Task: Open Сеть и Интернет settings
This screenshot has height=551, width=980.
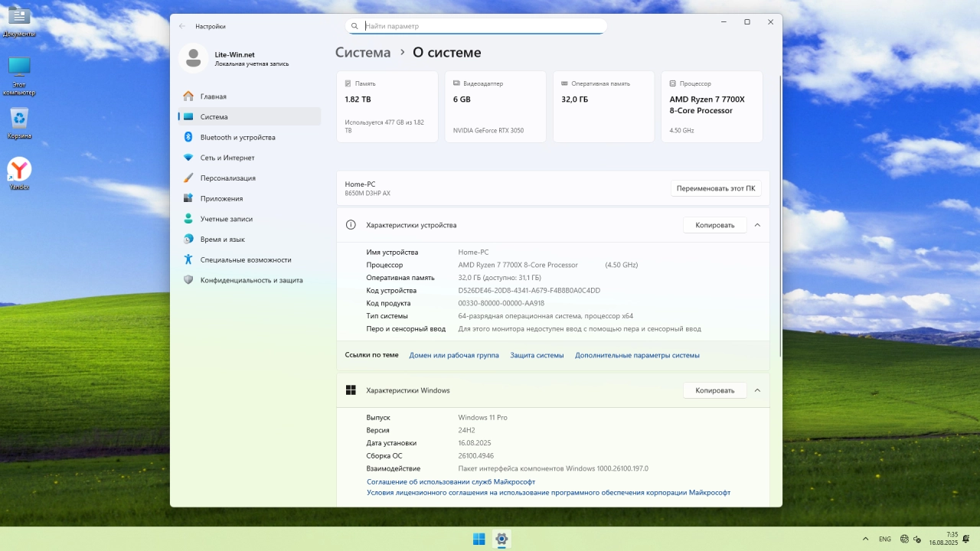Action: pyautogui.click(x=250, y=158)
